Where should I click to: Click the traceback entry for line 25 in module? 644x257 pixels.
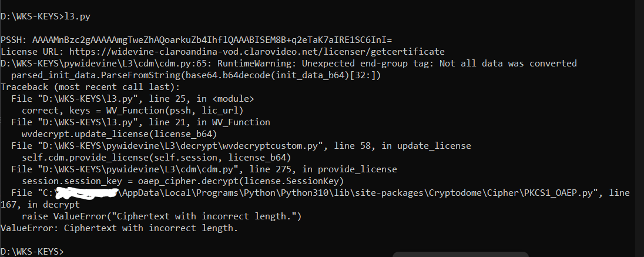pos(132,99)
